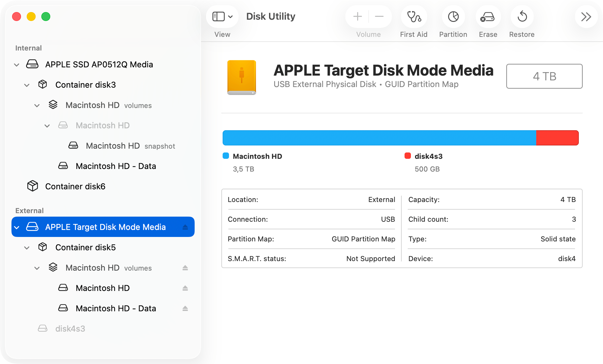Click the blue Macintosh HD usage segment
603x364 pixels.
pos(379,138)
